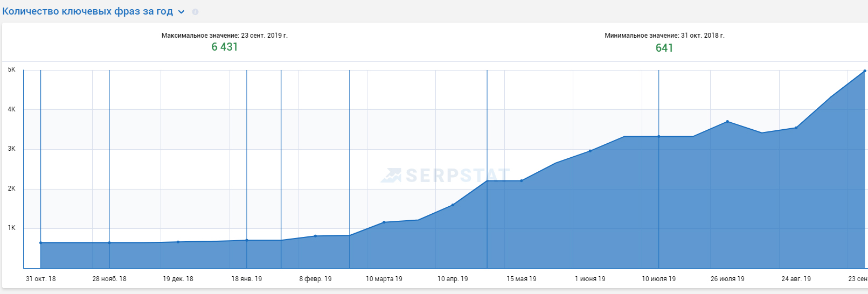Select the data point above 10 июля 19
This screenshot has height=294, width=868.
point(658,136)
